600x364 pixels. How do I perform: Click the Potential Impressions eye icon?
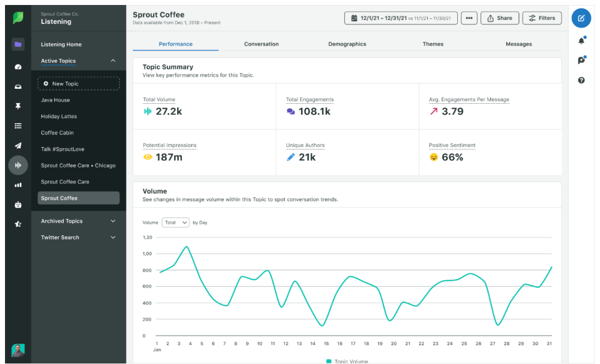(x=148, y=157)
